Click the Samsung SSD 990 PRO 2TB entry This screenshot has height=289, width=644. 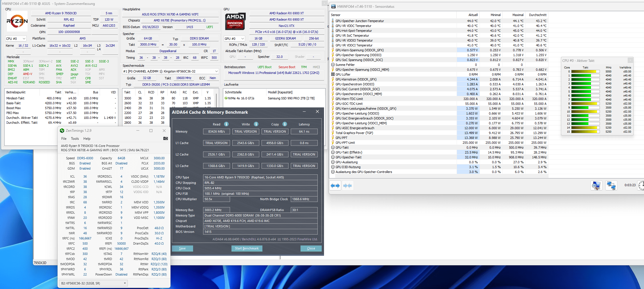[x=291, y=98]
